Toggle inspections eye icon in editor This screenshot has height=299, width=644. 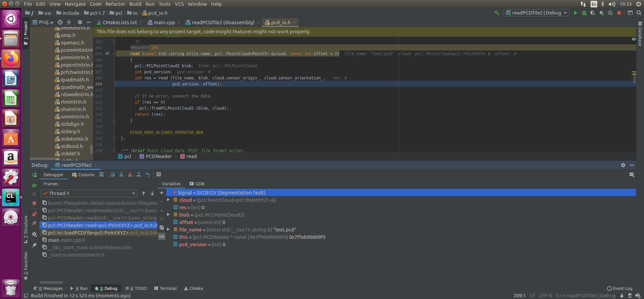coord(634,39)
